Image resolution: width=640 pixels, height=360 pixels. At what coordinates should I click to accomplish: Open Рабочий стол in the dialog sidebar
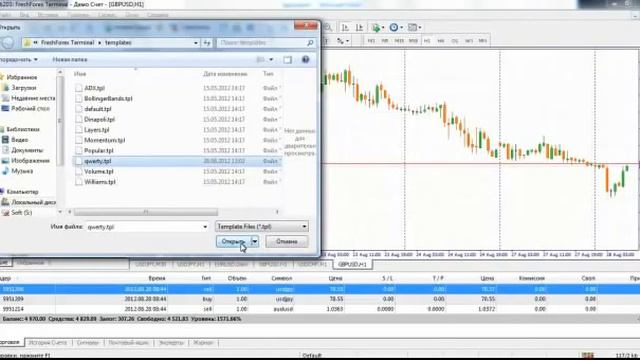point(30,109)
